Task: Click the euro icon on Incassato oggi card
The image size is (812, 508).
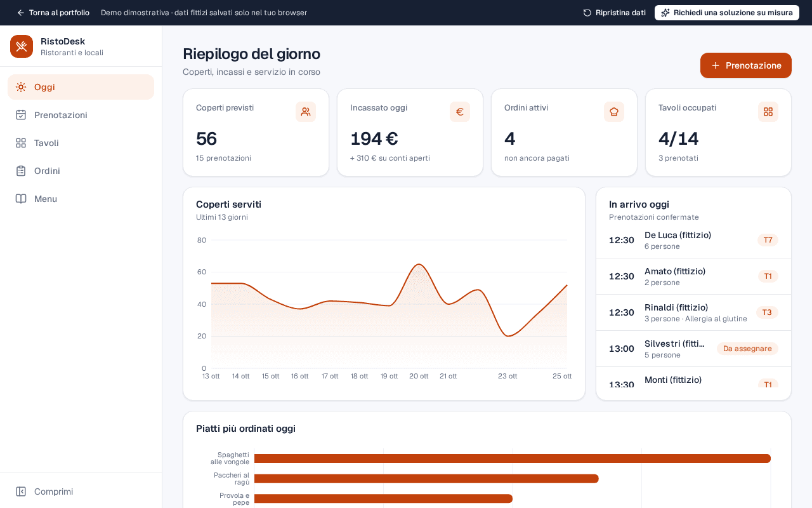Action: 460,112
